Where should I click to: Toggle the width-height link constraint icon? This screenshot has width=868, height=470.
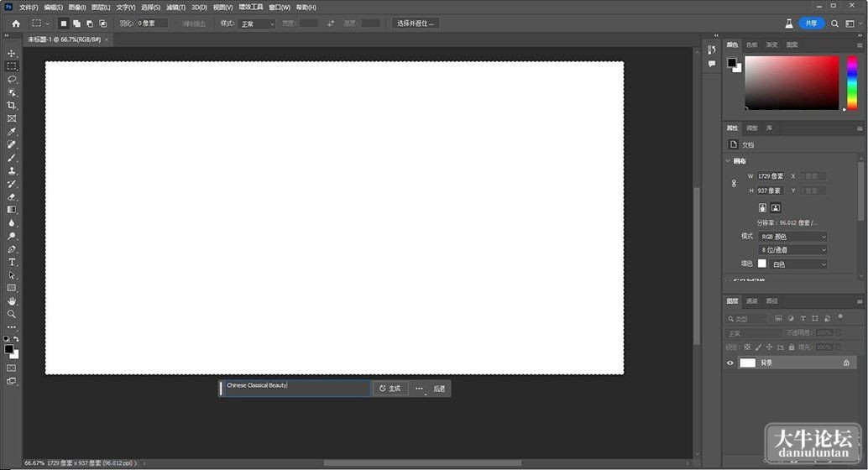734,183
